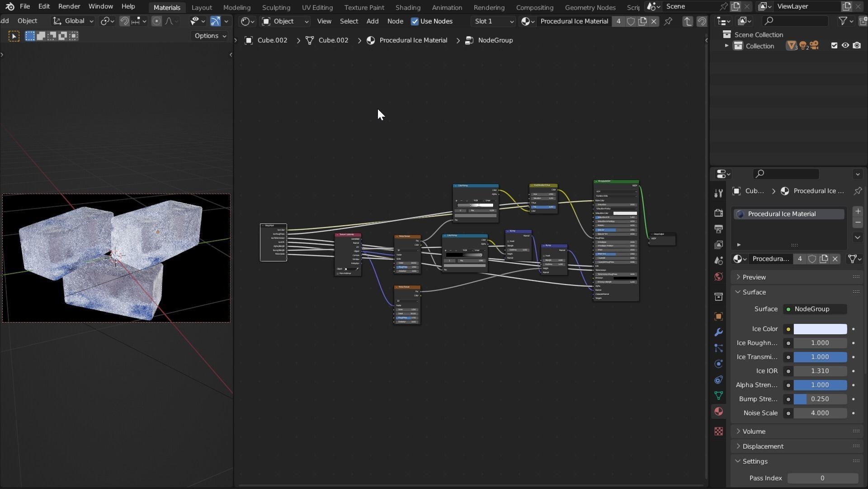The image size is (868, 489).
Task: Open the Scene properties tab
Action: [x=718, y=261]
